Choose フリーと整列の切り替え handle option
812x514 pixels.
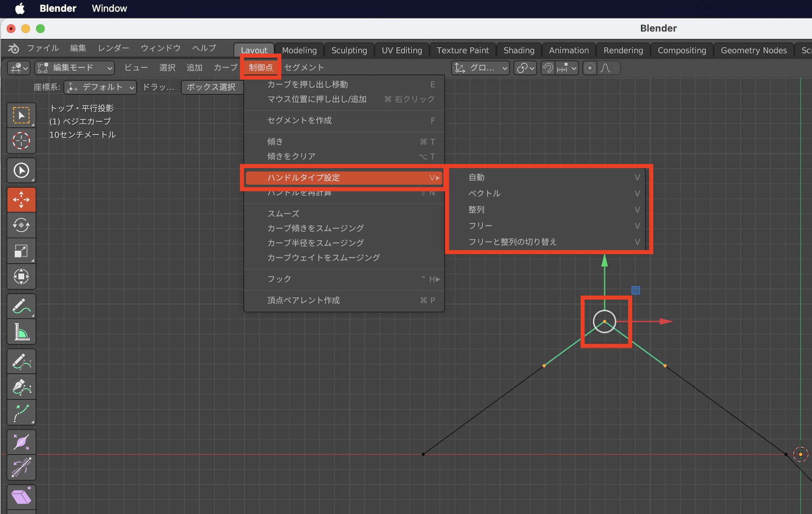512,242
